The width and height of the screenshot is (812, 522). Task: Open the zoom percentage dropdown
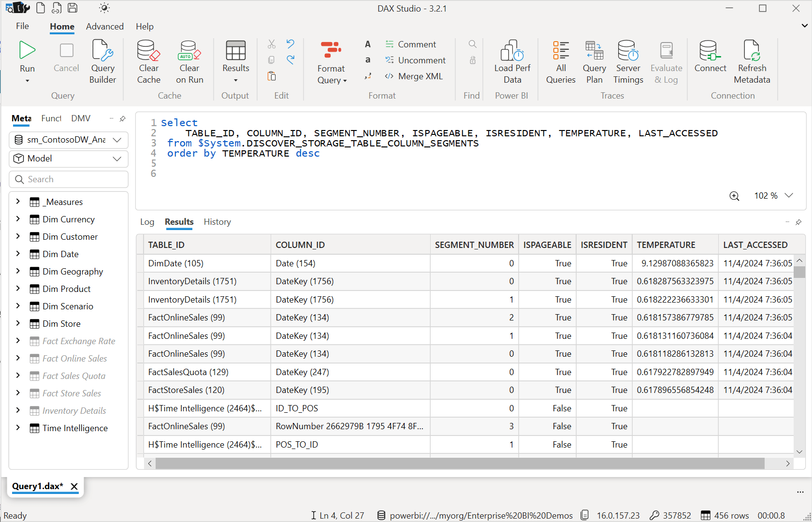point(789,195)
